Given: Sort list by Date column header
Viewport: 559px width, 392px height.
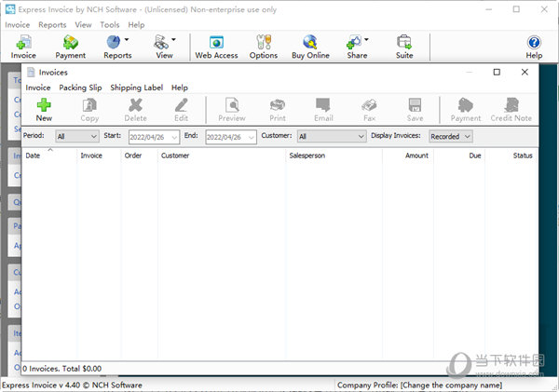Looking at the screenshot, I should coord(48,155).
